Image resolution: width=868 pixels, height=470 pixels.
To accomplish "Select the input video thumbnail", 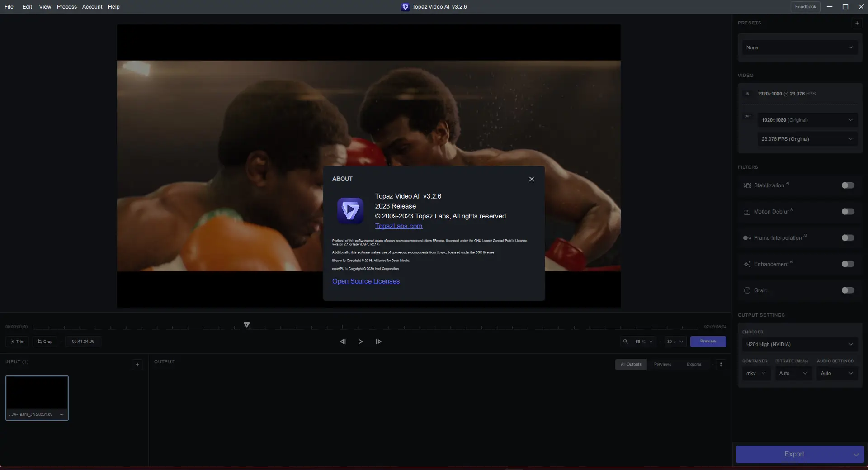I will point(37,393).
